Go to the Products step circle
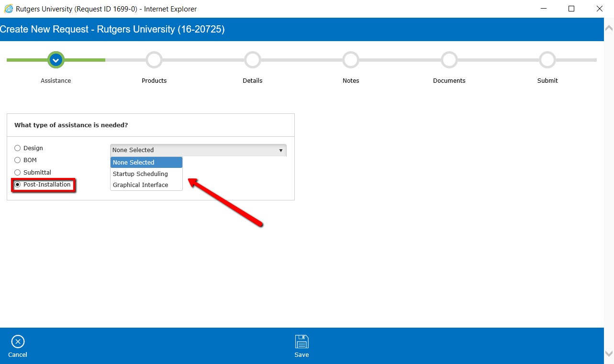Viewport: 614px width, 364px height. (154, 60)
